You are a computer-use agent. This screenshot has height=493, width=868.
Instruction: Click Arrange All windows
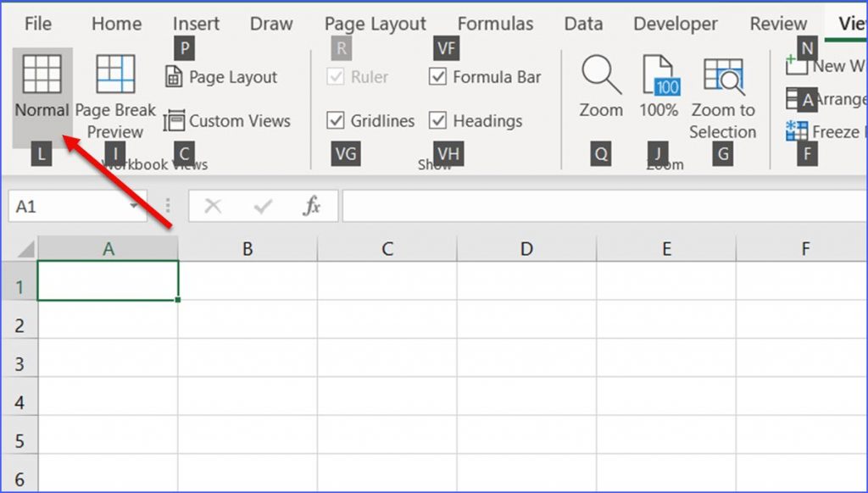point(825,99)
